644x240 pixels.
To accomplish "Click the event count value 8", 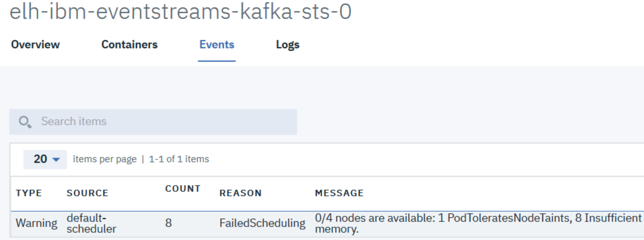I will pyautogui.click(x=169, y=223).
